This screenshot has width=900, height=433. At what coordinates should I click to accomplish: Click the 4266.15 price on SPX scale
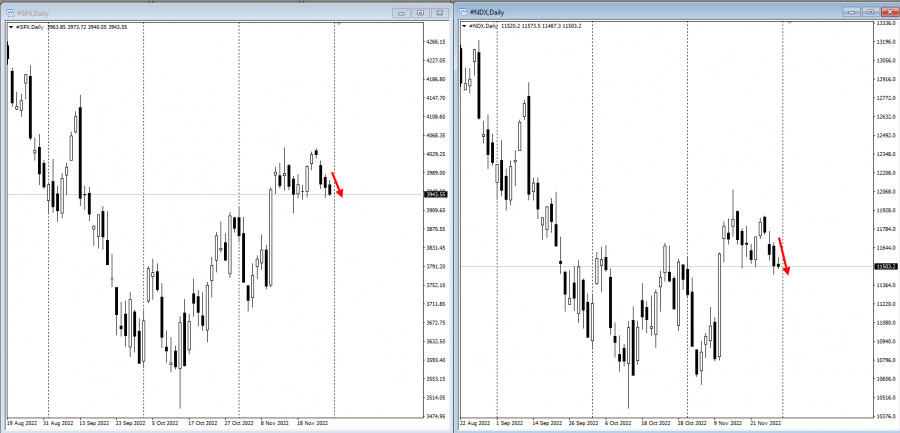coord(437,42)
